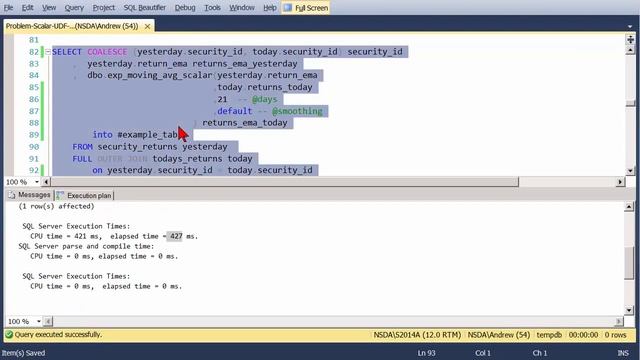Click the green query success check icon
This screenshot has width=640, height=360.
[9, 335]
